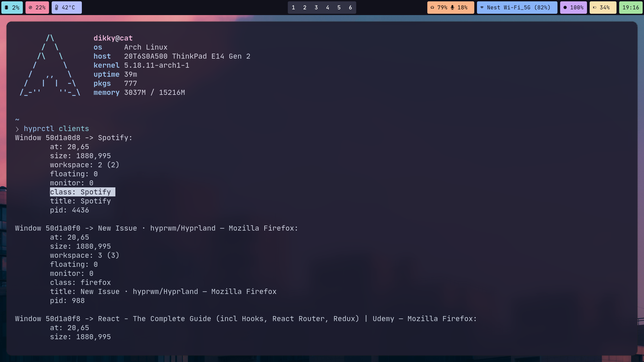Toggle the Nest Wi-Fi_5G connection
644x362 pixels.
click(x=517, y=7)
